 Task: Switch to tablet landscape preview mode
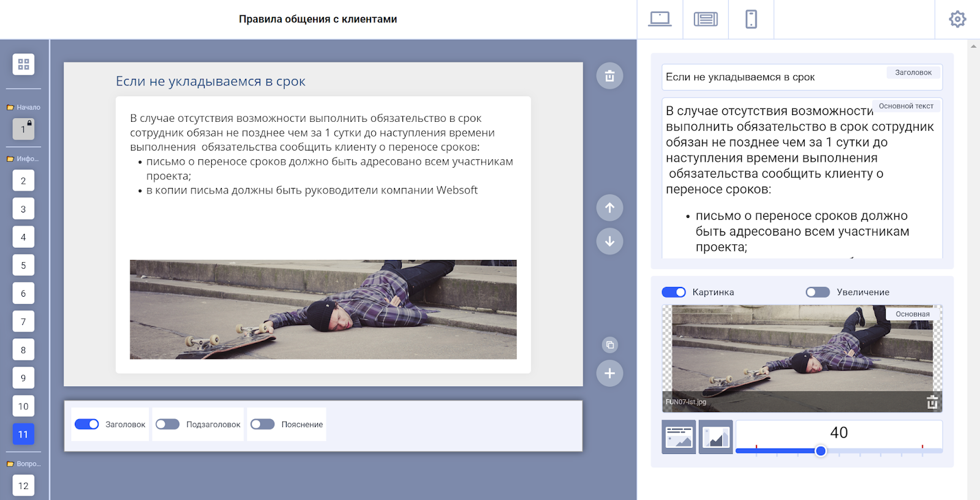(x=706, y=20)
